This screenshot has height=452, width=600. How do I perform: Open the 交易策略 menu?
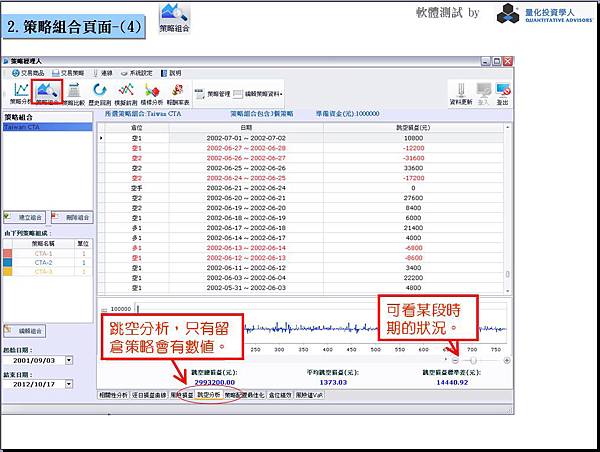[68, 73]
